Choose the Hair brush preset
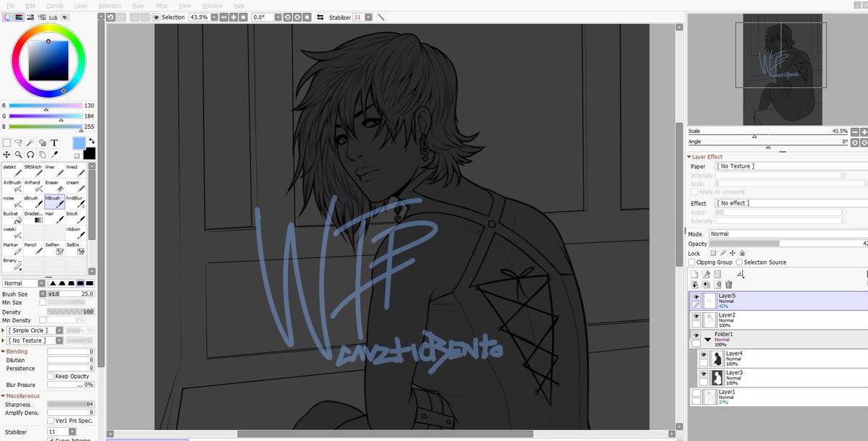 [x=54, y=217]
